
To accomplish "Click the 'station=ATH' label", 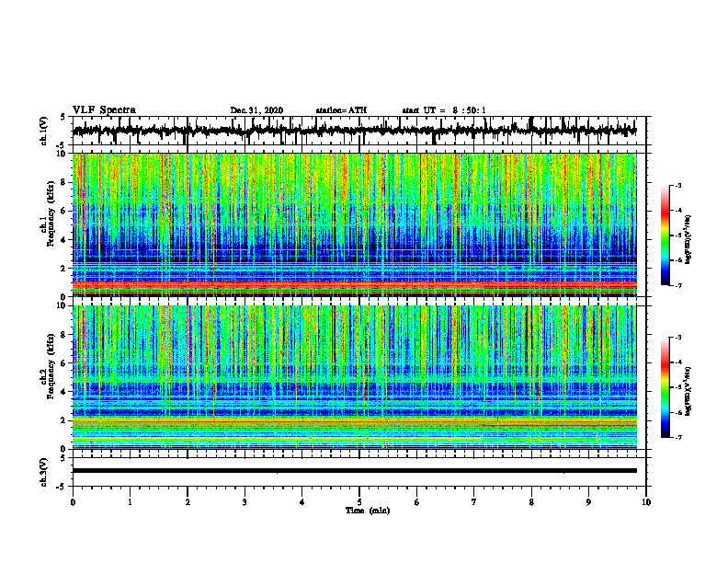I will tap(341, 110).
